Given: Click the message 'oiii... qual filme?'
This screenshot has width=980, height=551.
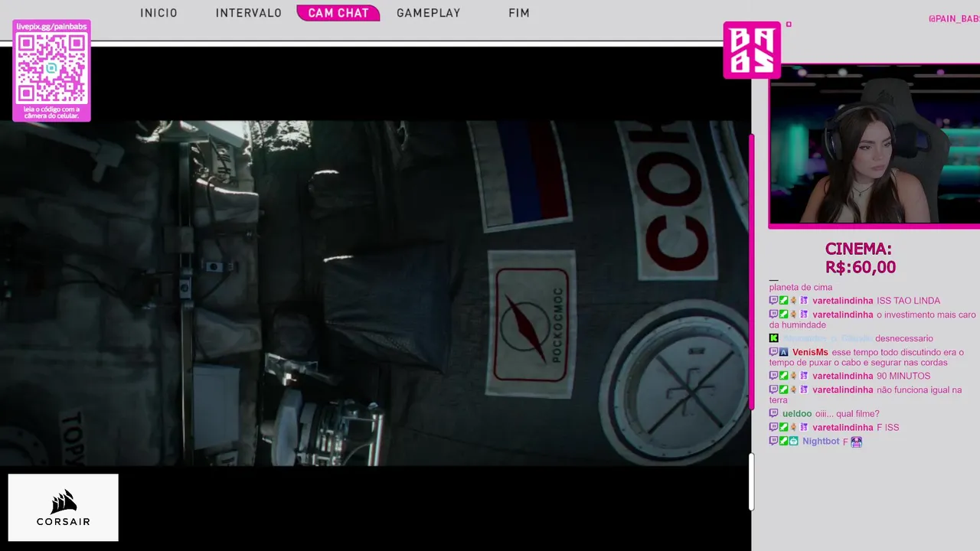Looking at the screenshot, I should click(847, 414).
